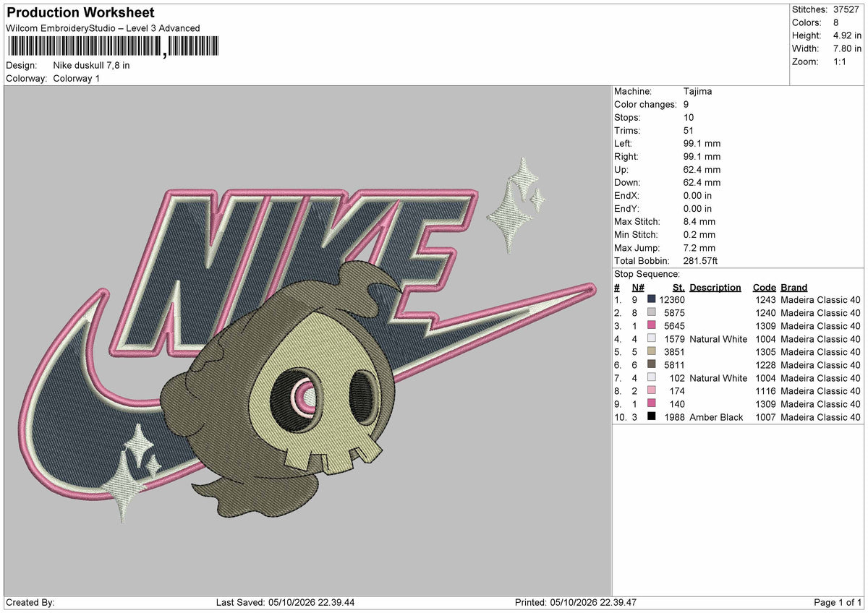Pick the brown swatch for thread 1228

click(652, 365)
